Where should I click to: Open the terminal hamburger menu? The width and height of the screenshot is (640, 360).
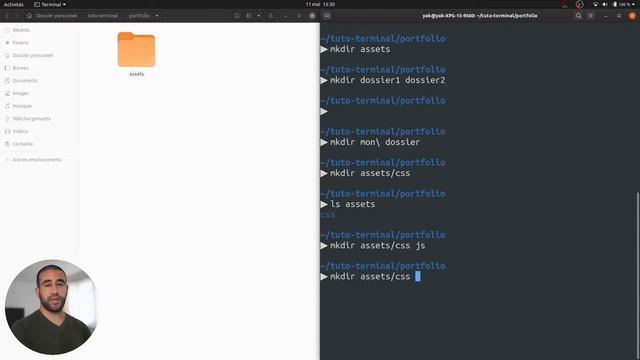[x=591, y=16]
